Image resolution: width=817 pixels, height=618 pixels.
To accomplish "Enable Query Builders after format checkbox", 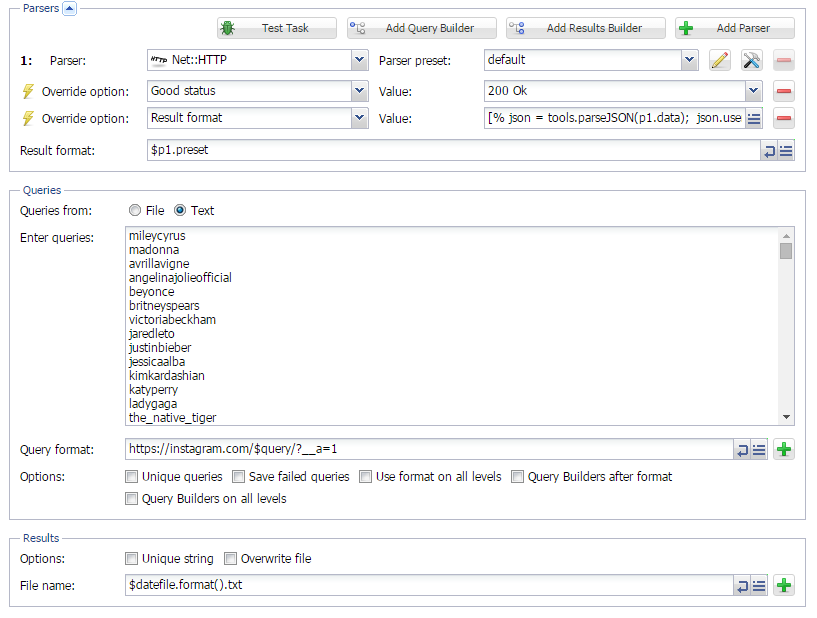I will click(x=517, y=476).
